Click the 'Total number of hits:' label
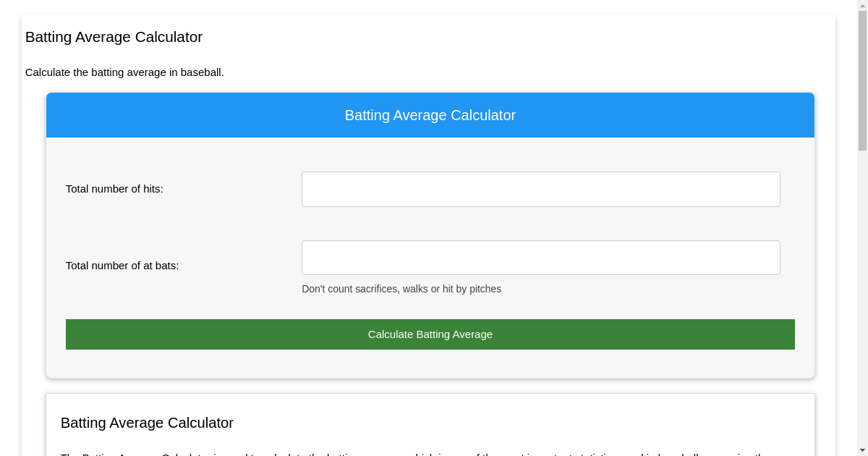 (114, 189)
